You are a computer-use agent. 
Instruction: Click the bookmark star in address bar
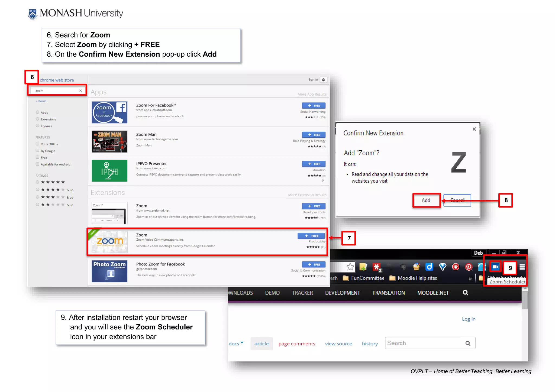[x=350, y=267]
